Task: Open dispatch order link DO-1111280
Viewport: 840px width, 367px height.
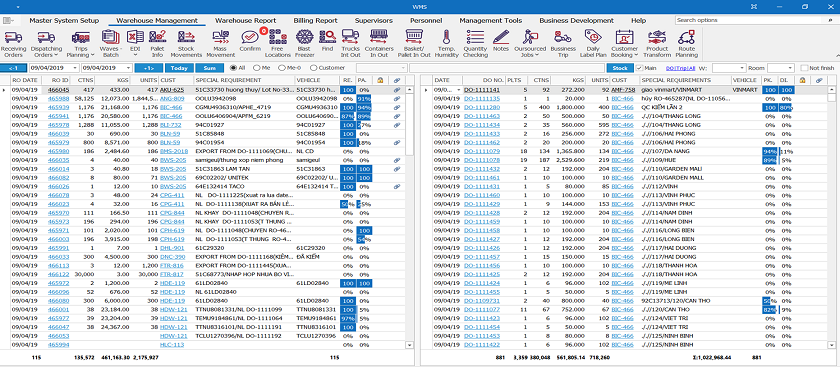Action: 482,108
